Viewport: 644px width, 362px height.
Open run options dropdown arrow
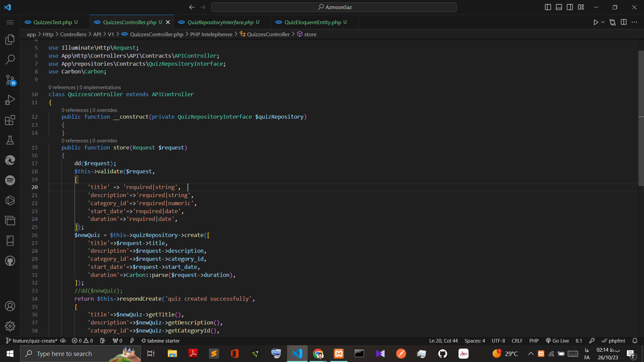click(603, 22)
